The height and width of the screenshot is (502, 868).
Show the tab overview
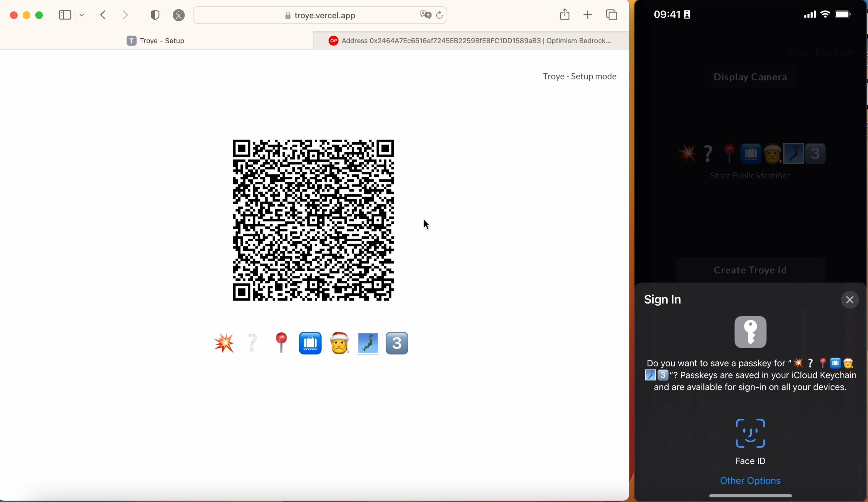click(612, 15)
